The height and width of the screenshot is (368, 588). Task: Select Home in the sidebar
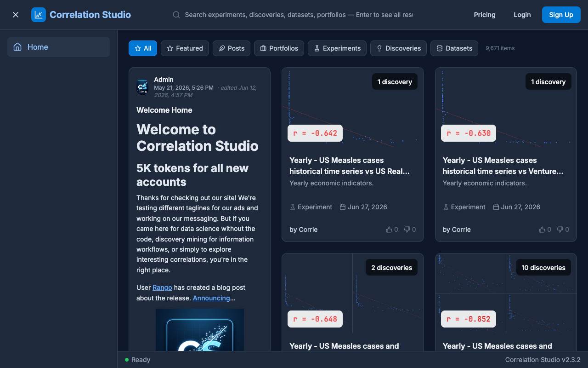58,47
